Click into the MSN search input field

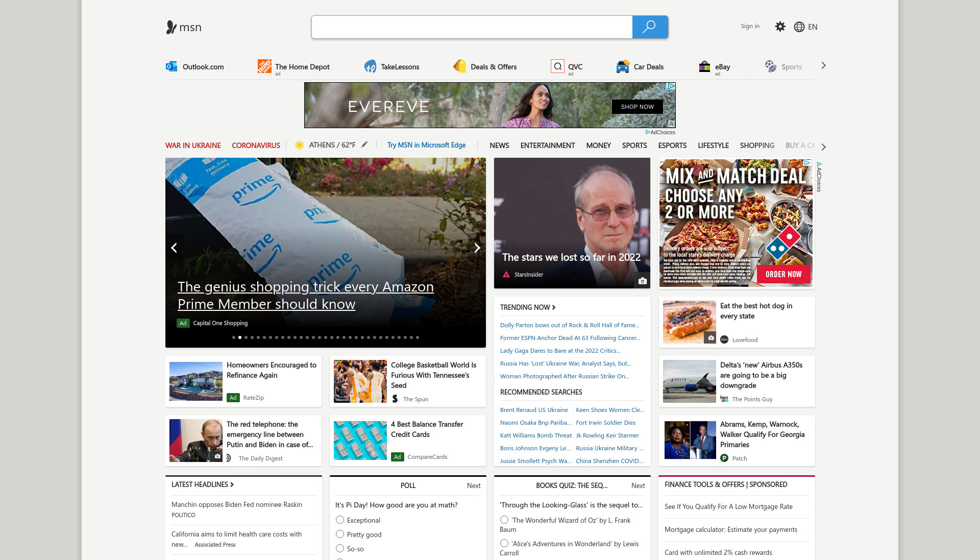(472, 27)
